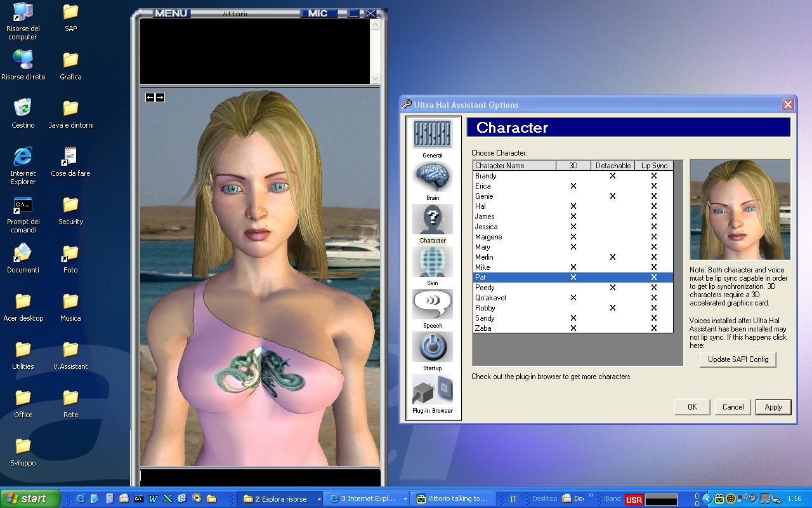Open the Brain options section
The height and width of the screenshot is (508, 812).
[x=433, y=181]
